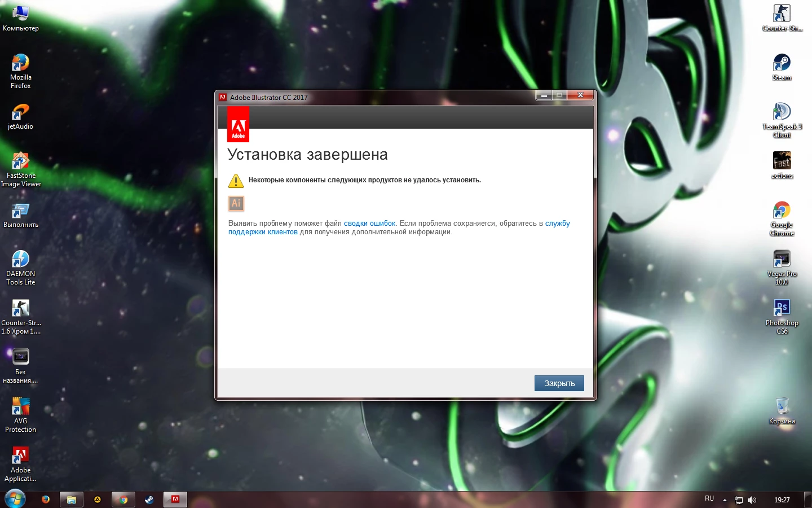Click Firefox icon in the taskbar

tap(46, 500)
